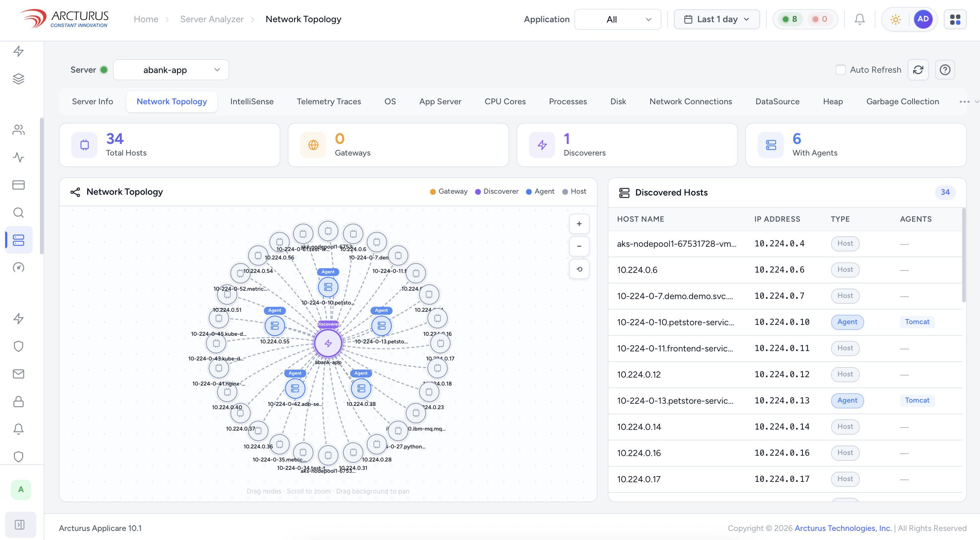Open the Total Hosts 34 card

click(x=170, y=145)
